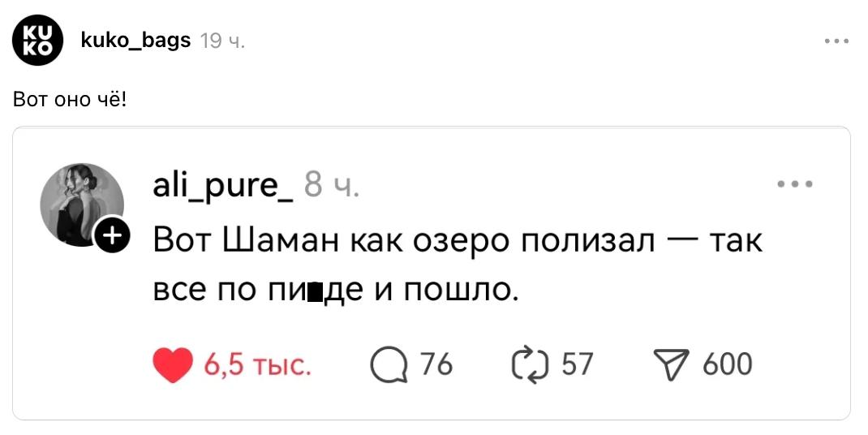Share the post via paper plane icon
Viewport: 868px width, 435px height.
pos(670,365)
